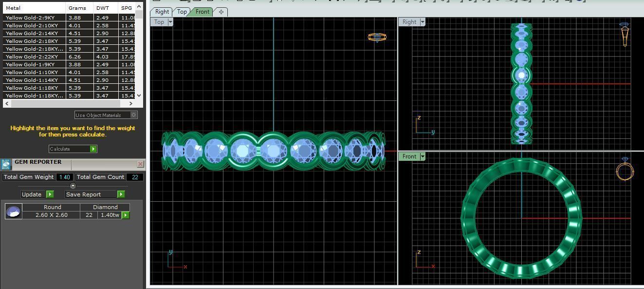
Task: Click the Top viewport title label
Action: 159,22
